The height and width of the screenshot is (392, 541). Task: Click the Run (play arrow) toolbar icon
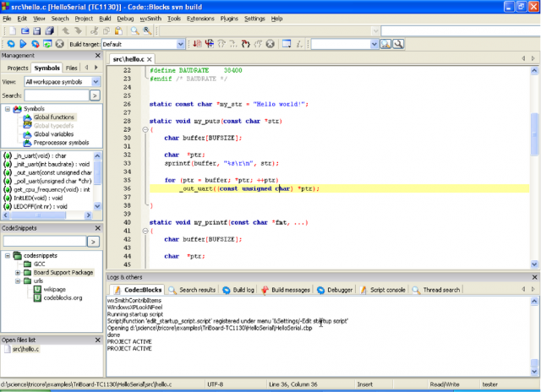point(23,43)
